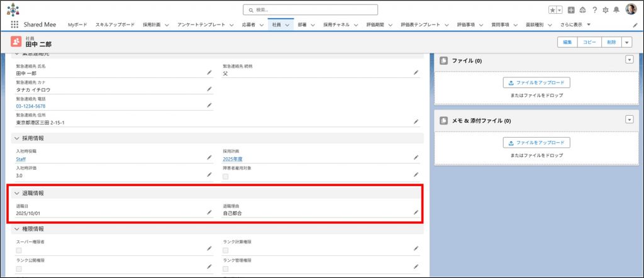Click the 検索 search box
The height and width of the screenshot is (278, 644).
tap(311, 10)
